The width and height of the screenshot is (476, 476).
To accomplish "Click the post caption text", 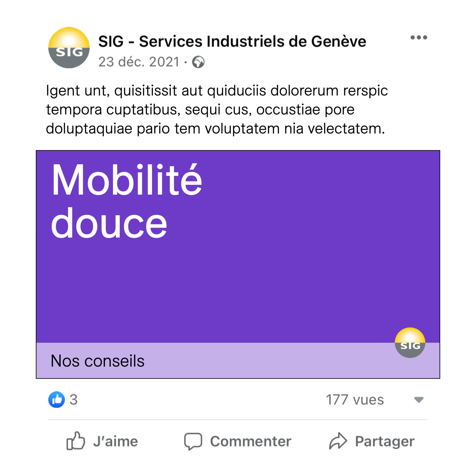I will [x=217, y=109].
